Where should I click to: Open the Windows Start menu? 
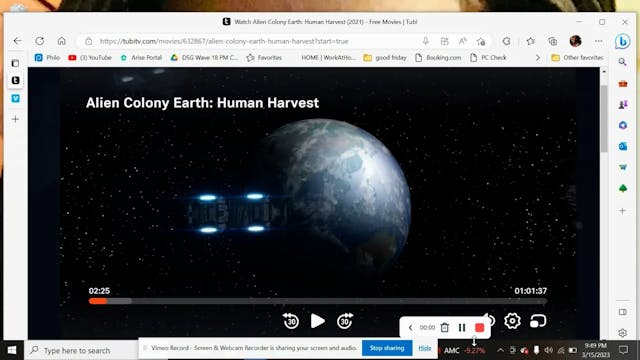coord(12,350)
